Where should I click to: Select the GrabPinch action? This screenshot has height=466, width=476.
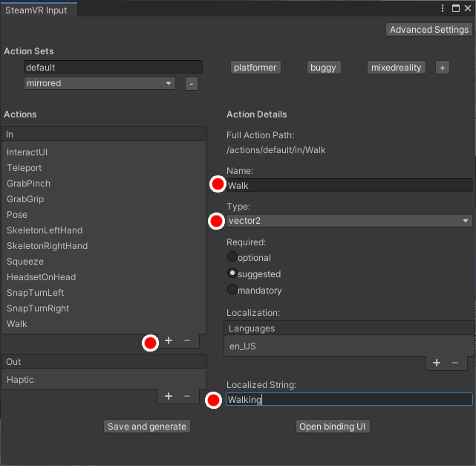104,184
